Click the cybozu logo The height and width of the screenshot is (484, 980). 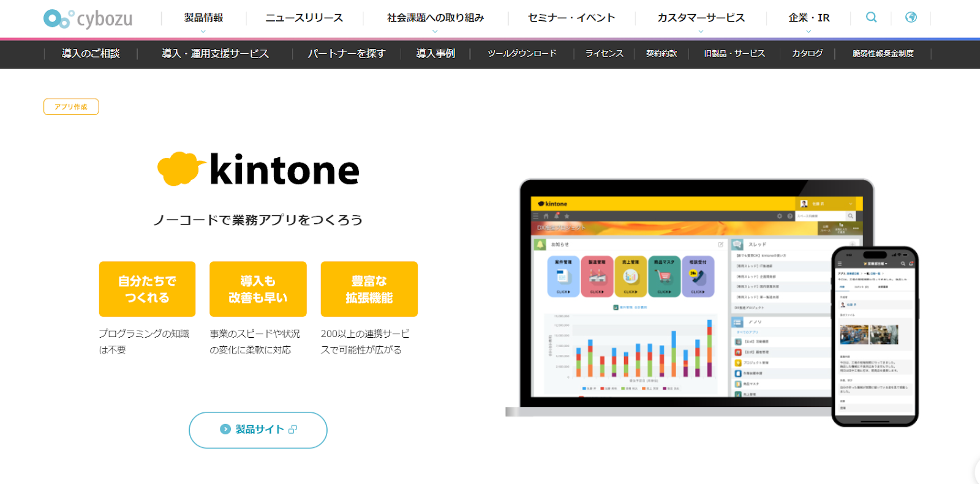pos(88,18)
